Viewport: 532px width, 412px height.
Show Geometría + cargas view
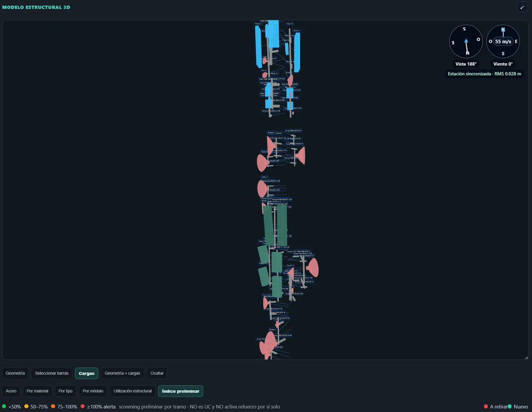(x=122, y=373)
